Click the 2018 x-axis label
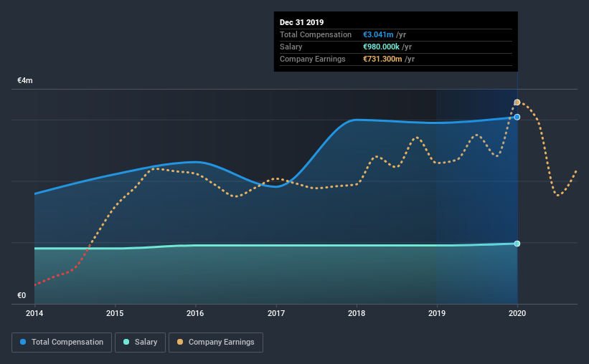 357,313
